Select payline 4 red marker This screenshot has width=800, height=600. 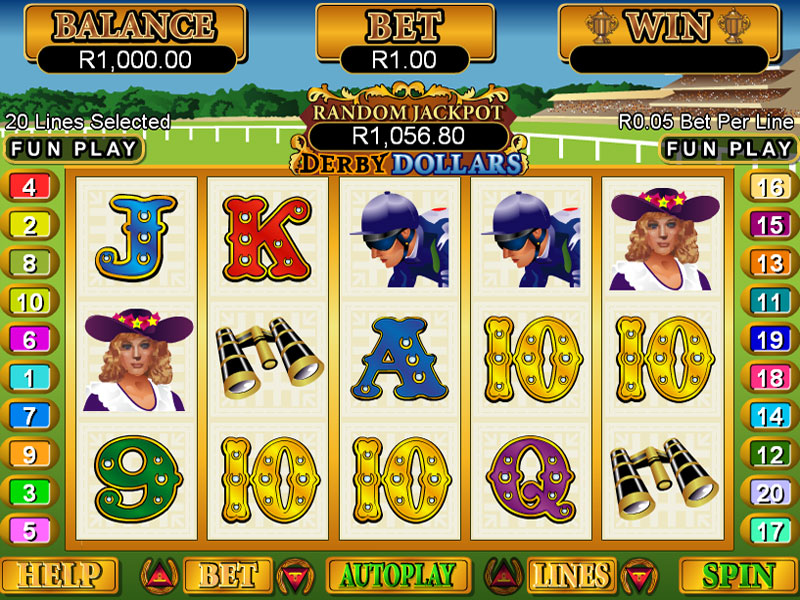point(30,187)
